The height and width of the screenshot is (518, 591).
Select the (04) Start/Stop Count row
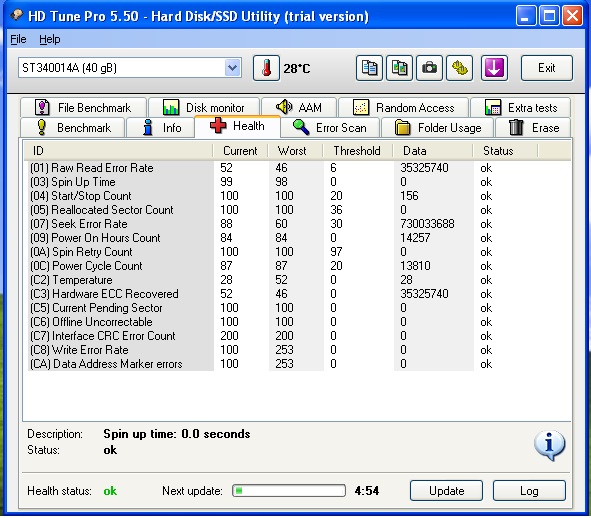299,196
